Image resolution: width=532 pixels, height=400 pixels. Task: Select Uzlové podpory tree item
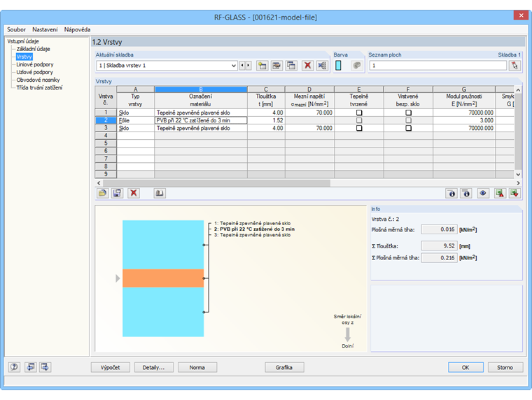[34, 72]
